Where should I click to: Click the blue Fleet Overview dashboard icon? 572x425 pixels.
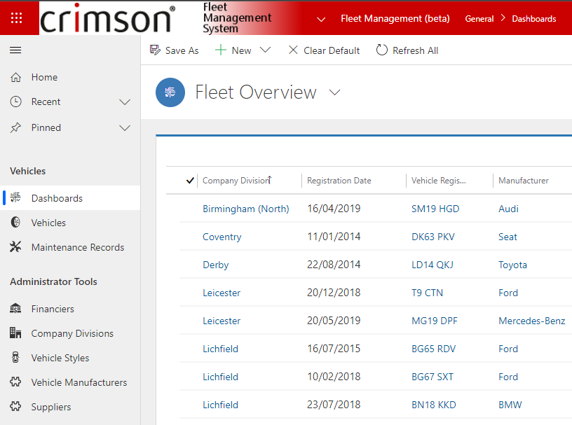click(x=170, y=92)
